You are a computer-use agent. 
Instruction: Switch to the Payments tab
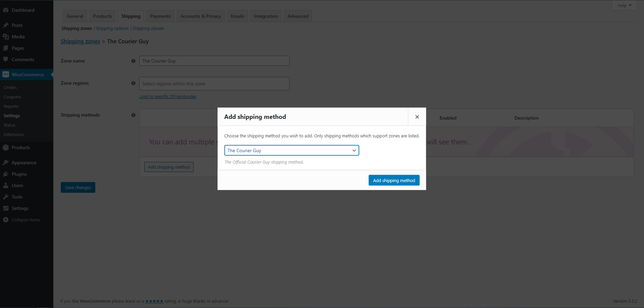160,16
